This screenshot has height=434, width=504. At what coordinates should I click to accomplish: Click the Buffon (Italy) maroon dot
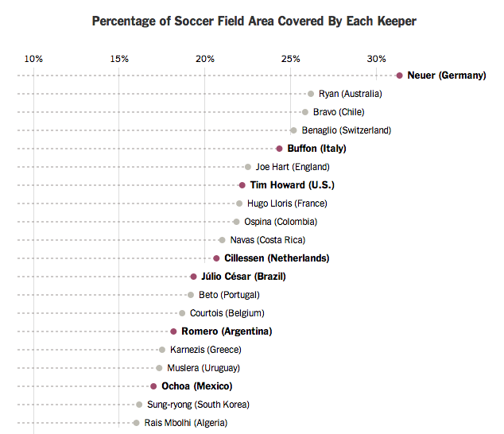(x=279, y=149)
